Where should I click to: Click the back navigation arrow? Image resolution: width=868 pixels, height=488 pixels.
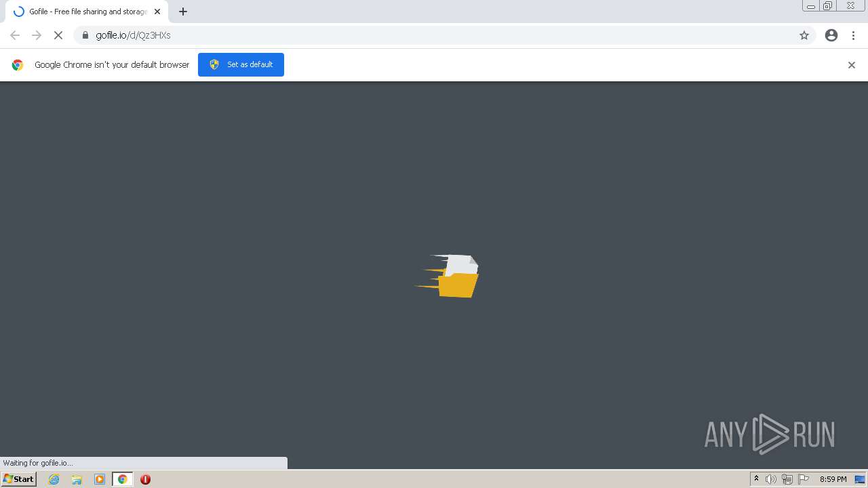coord(15,35)
